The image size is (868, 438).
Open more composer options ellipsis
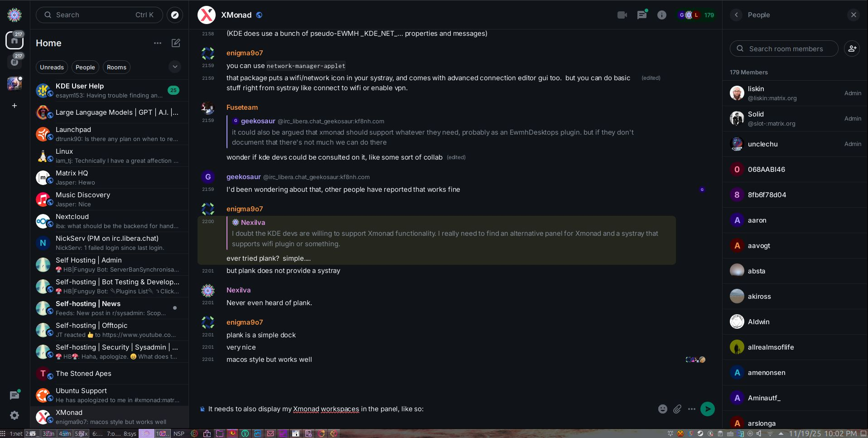(x=691, y=409)
